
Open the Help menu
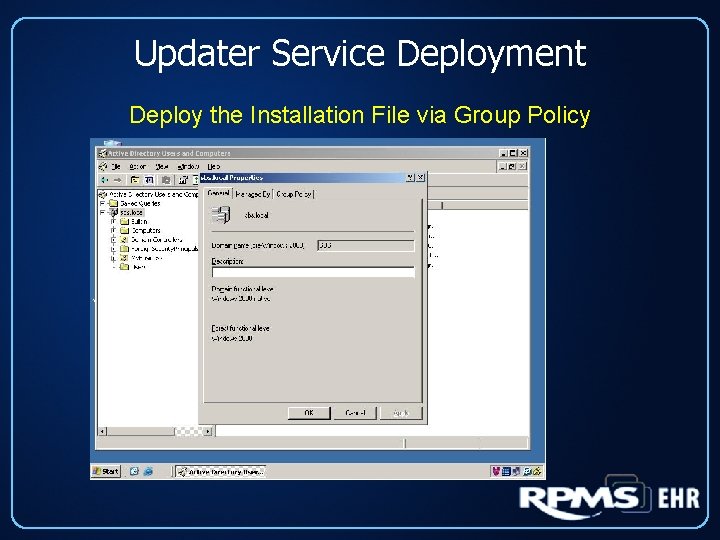pos(214,166)
